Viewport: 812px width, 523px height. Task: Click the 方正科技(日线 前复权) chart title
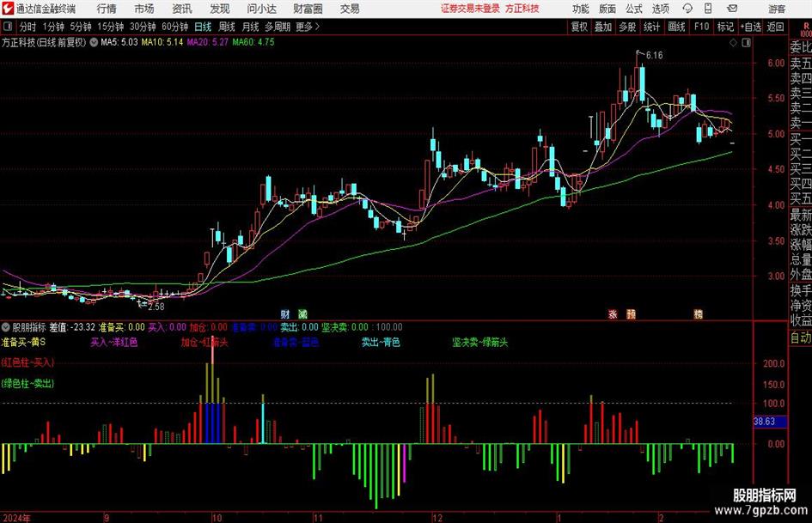pos(44,42)
